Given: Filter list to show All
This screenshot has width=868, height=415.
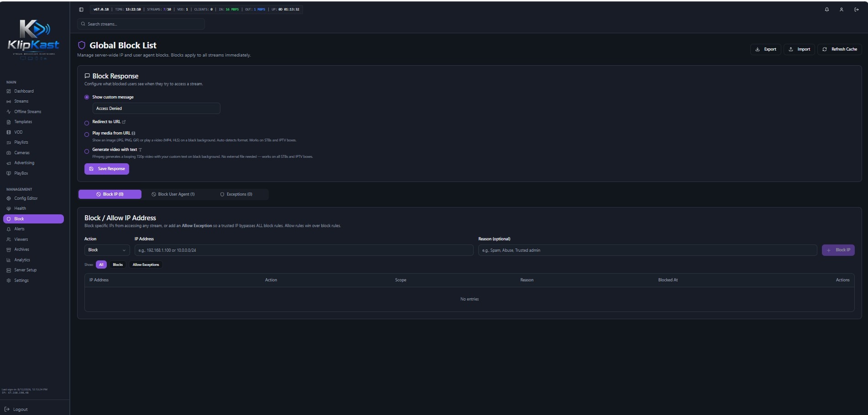Looking at the screenshot, I should pos(101,265).
